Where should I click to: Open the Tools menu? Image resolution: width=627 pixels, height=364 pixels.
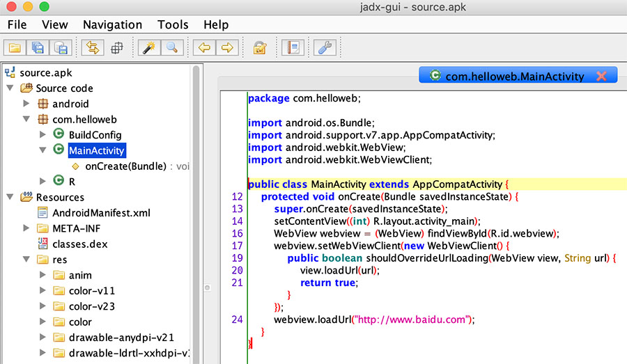(173, 25)
